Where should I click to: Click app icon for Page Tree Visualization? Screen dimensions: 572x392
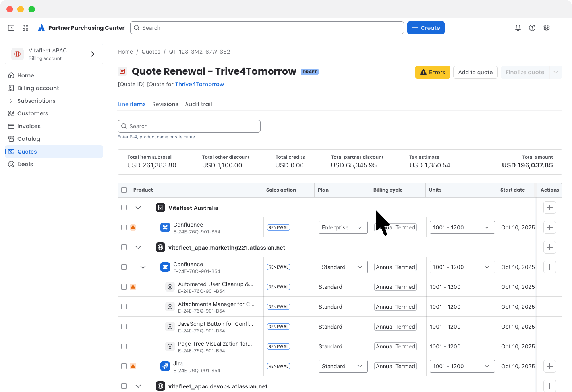[x=170, y=346]
